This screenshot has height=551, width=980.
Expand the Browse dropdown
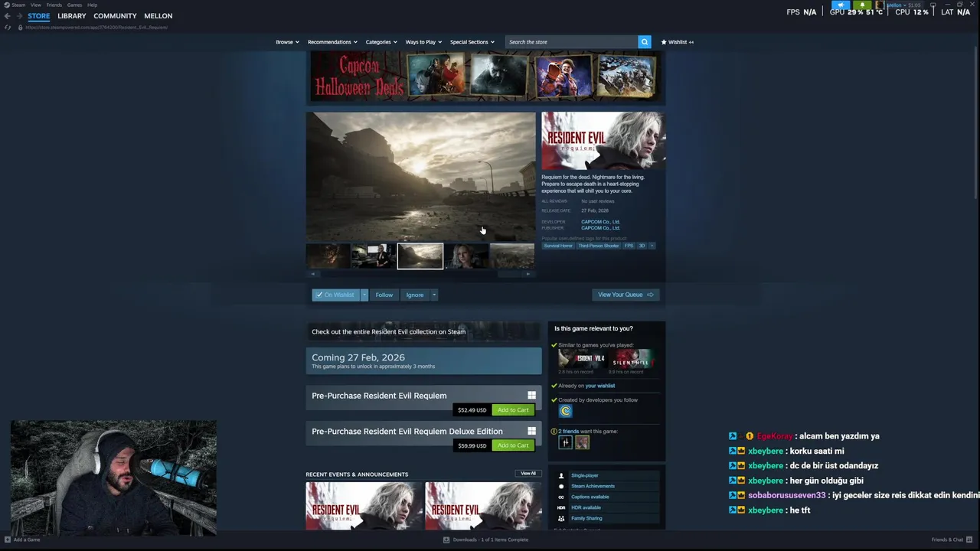[x=287, y=42]
